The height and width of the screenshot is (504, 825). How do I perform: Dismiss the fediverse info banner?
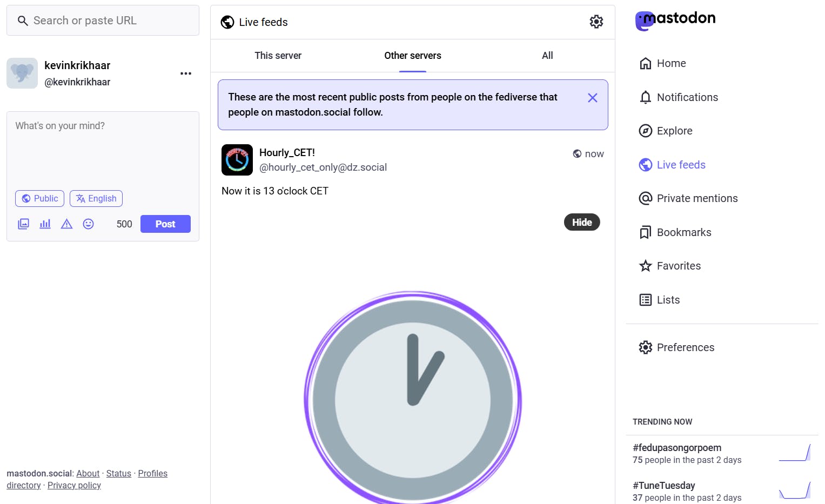pos(592,98)
